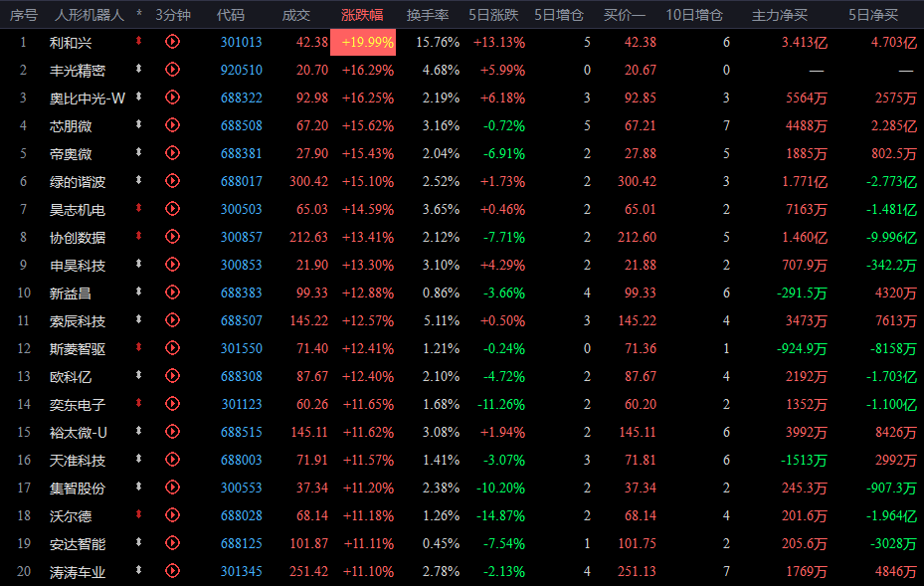Viewport: 924px width, 586px height.
Task: Sort by 涨跌幅 column header
Action: click(x=362, y=15)
